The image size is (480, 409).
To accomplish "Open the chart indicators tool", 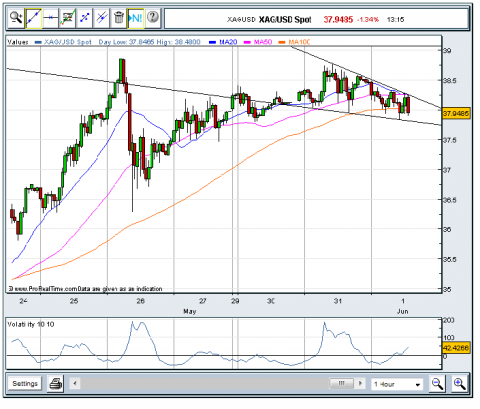I will 68,18.
